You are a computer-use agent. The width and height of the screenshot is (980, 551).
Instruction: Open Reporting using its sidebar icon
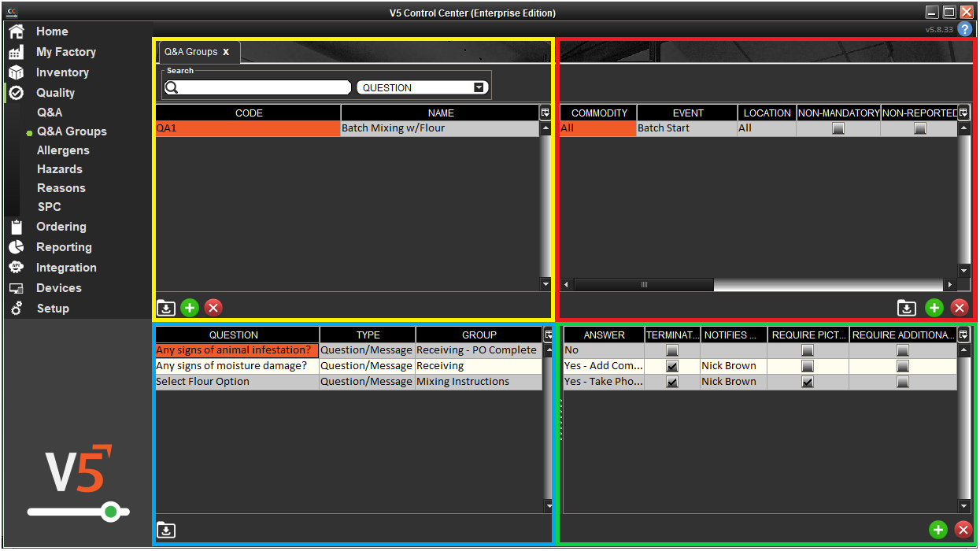pyautogui.click(x=16, y=247)
